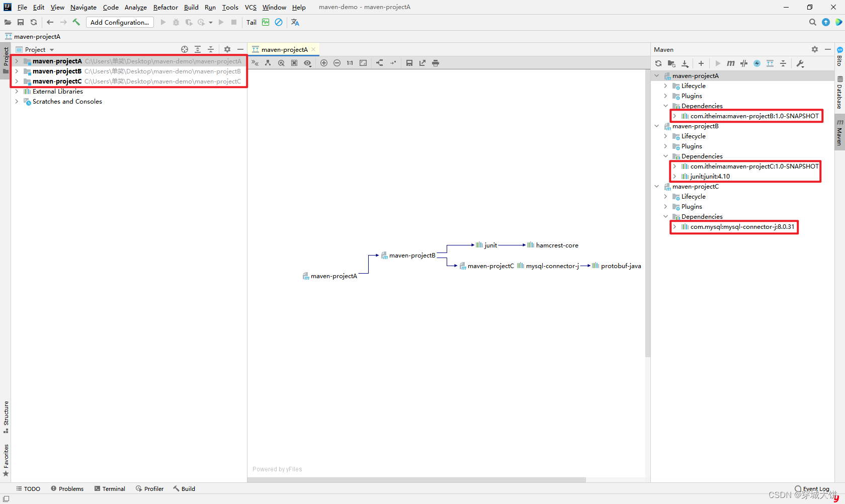Expand Scratches and Consoles node
Viewport: 845px width, 504px height.
coord(17,102)
